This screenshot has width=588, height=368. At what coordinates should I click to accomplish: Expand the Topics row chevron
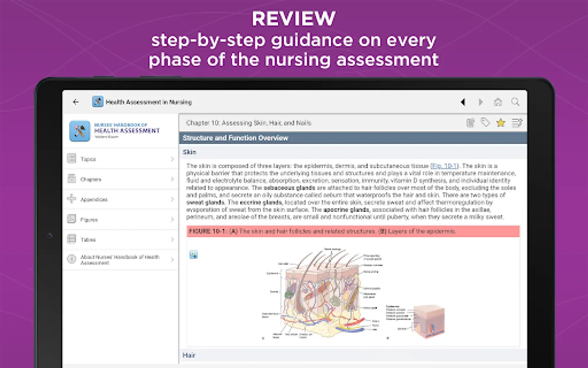(x=172, y=159)
